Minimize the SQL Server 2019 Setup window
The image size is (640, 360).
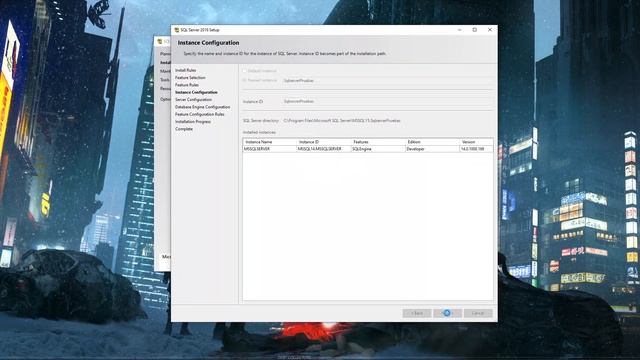point(460,30)
